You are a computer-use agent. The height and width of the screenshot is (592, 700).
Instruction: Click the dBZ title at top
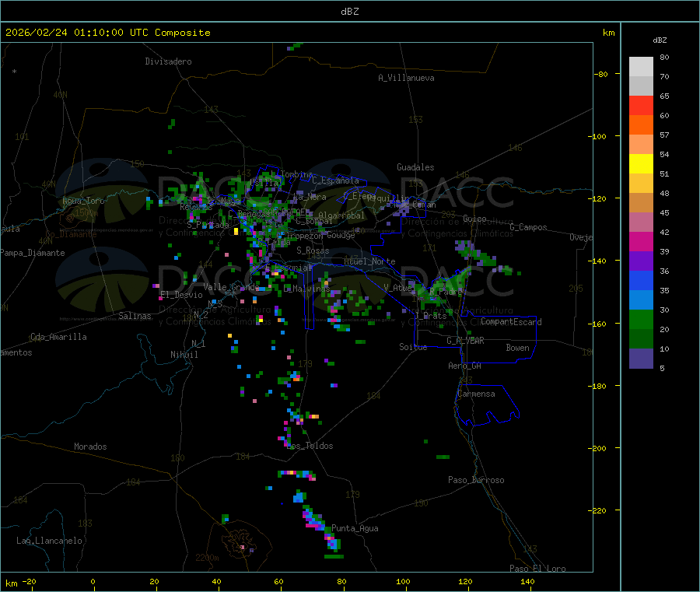click(x=349, y=12)
